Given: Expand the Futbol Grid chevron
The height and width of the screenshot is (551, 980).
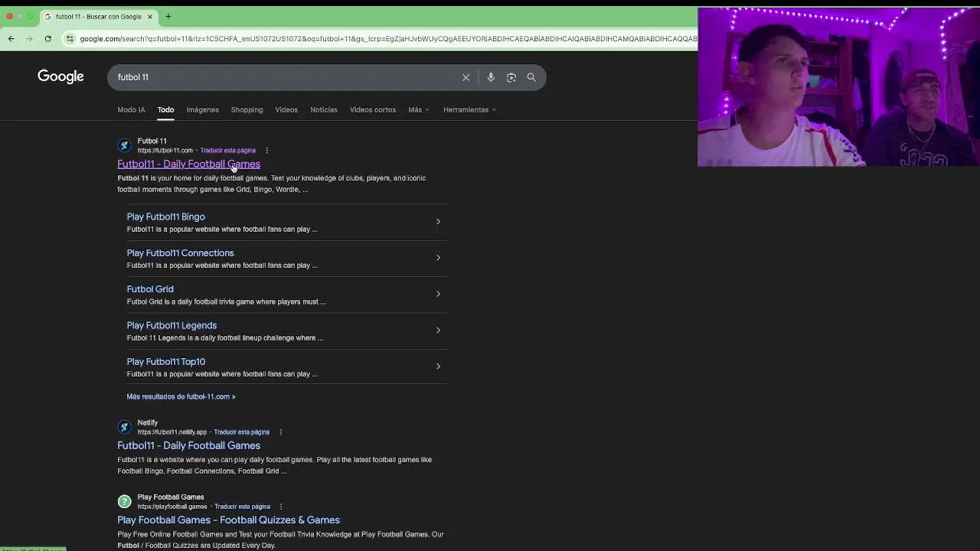Looking at the screenshot, I should [438, 294].
